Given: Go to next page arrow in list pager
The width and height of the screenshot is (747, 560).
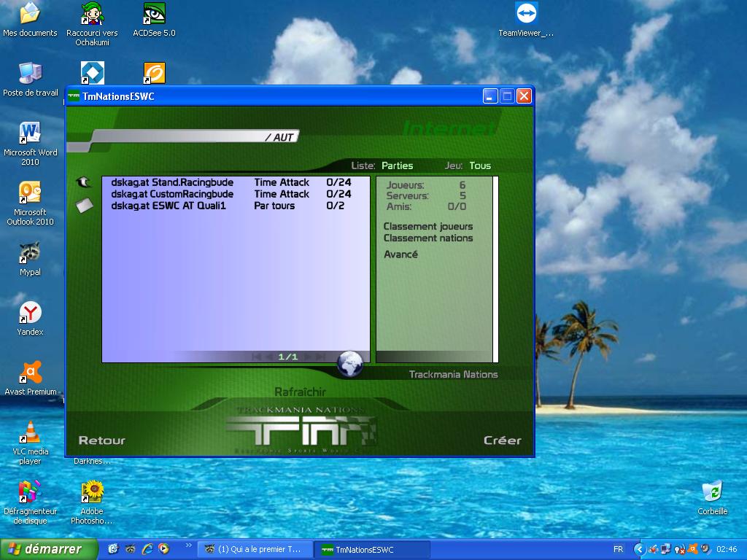Looking at the screenshot, I should point(308,357).
